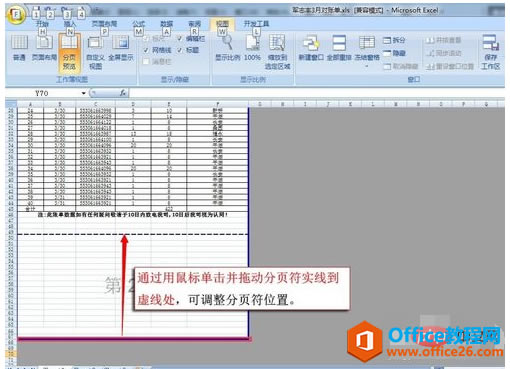Activate 全屏显示 full screen icon

click(x=121, y=49)
